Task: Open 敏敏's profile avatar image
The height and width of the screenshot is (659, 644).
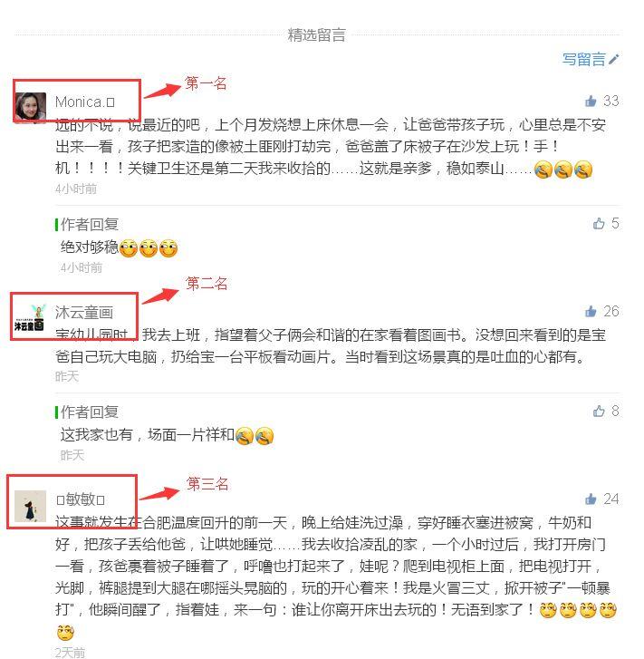Action: pyautogui.click(x=30, y=506)
